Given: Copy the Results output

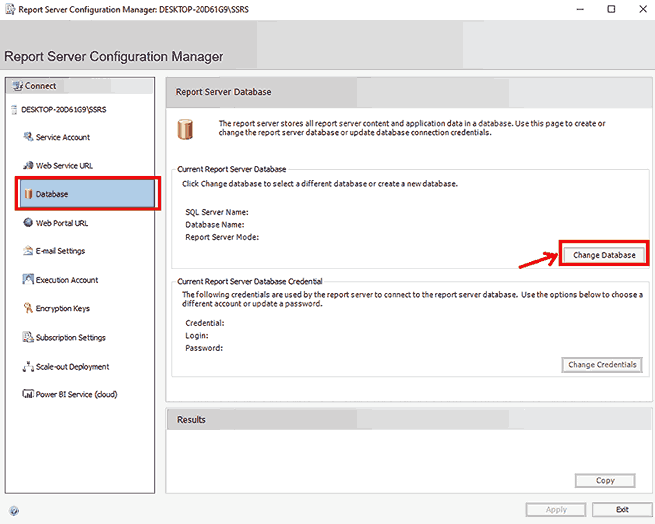Looking at the screenshot, I should (x=605, y=481).
